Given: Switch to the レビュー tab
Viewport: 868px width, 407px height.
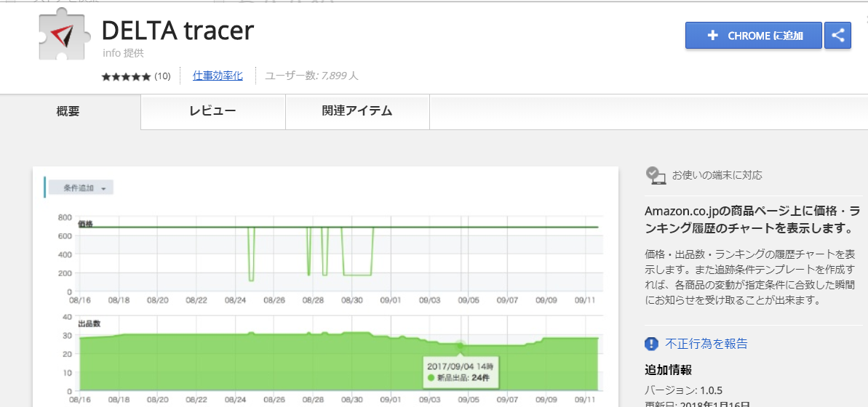Looking at the screenshot, I should pyautogui.click(x=213, y=111).
